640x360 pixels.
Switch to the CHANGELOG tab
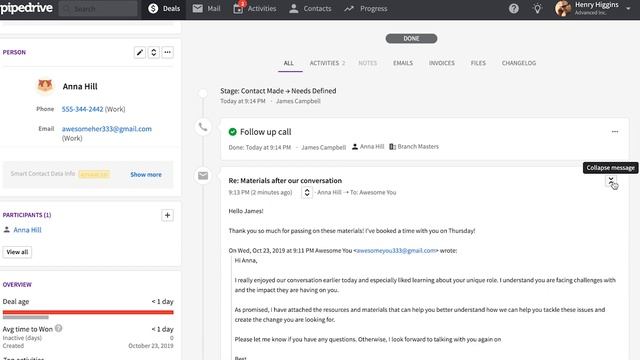(519, 63)
